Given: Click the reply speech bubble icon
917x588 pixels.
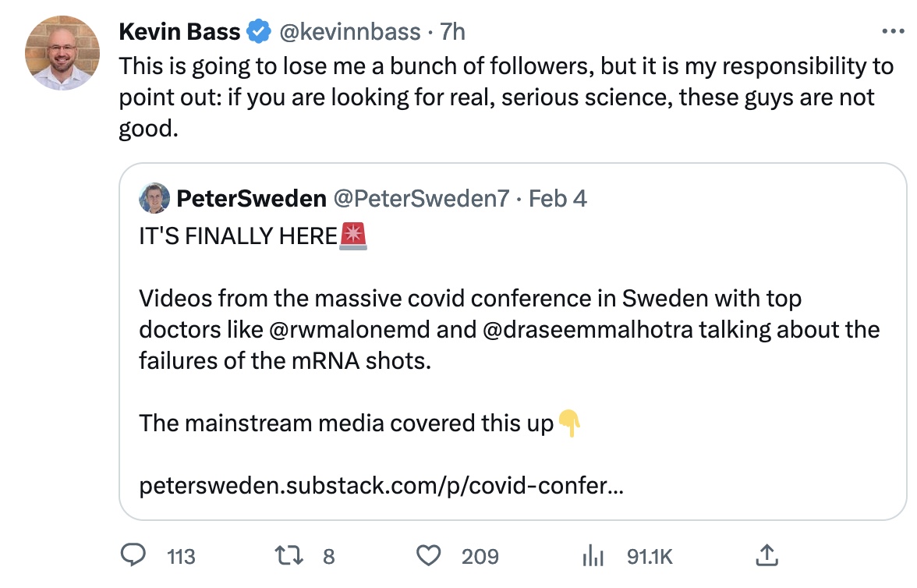Looking at the screenshot, I should click(x=135, y=555).
